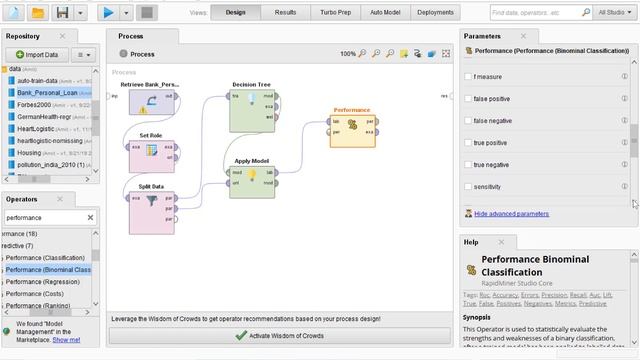Switch to Results view
The height and width of the screenshot is (360, 640).
click(x=285, y=12)
